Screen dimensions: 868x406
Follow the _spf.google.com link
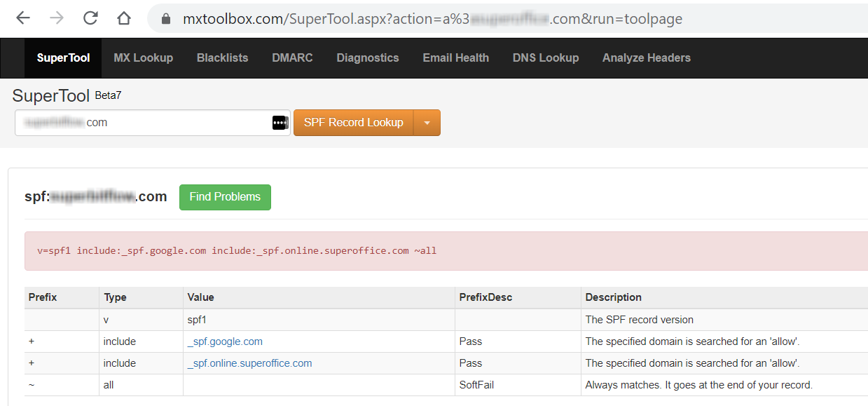point(225,342)
